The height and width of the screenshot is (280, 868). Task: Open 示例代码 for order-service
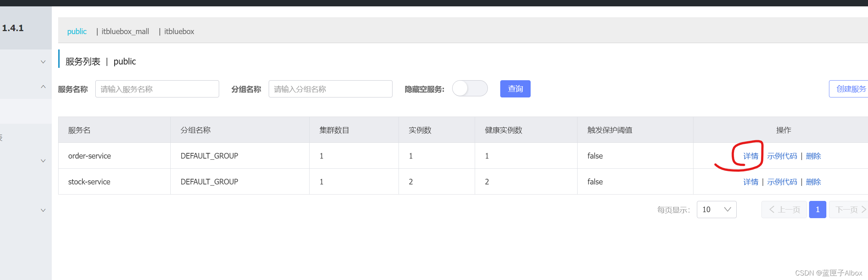(782, 156)
